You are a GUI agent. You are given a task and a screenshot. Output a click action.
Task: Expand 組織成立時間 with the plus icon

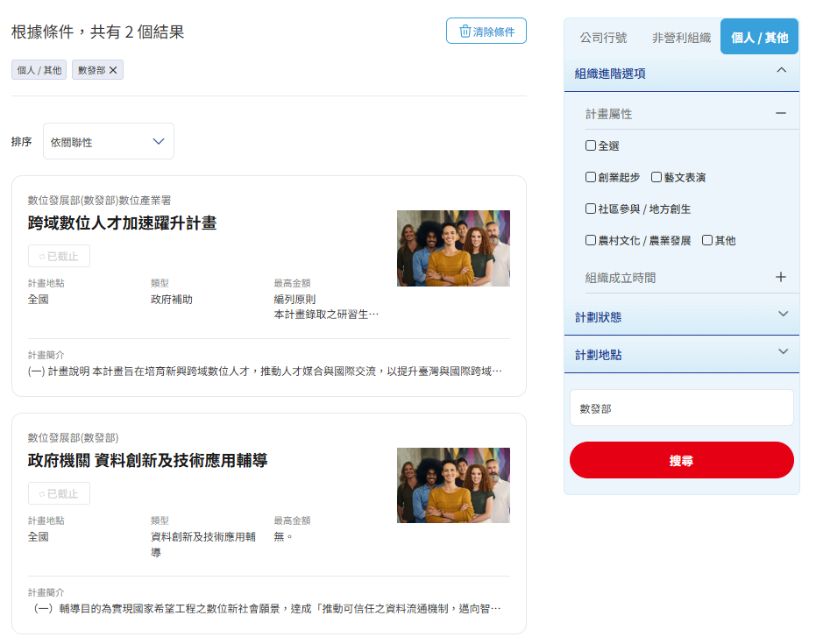(780, 277)
